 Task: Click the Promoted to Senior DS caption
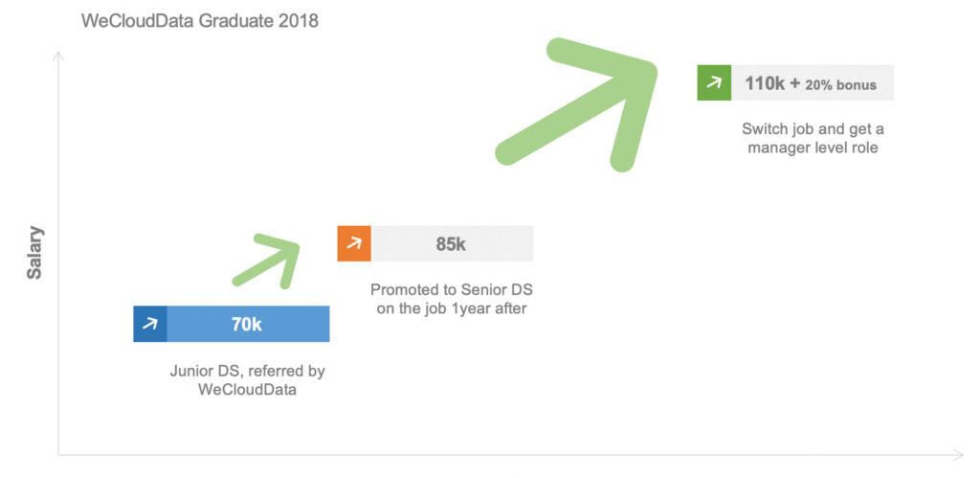click(452, 299)
